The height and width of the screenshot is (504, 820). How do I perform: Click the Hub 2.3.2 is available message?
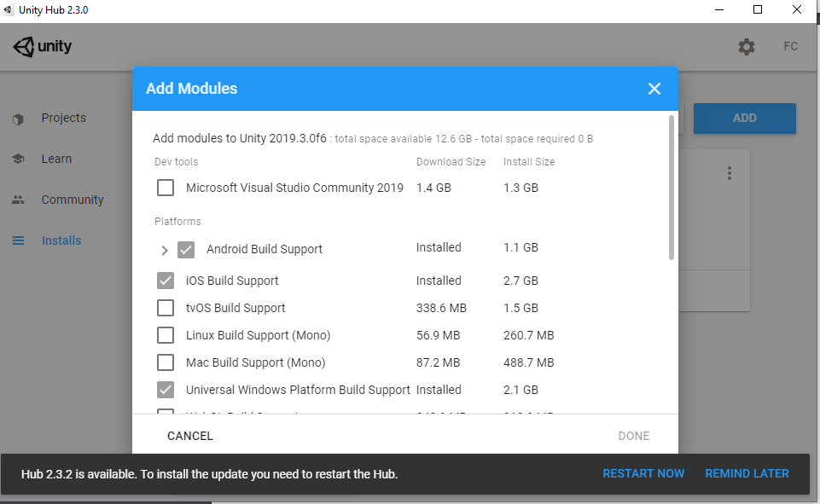click(x=209, y=474)
